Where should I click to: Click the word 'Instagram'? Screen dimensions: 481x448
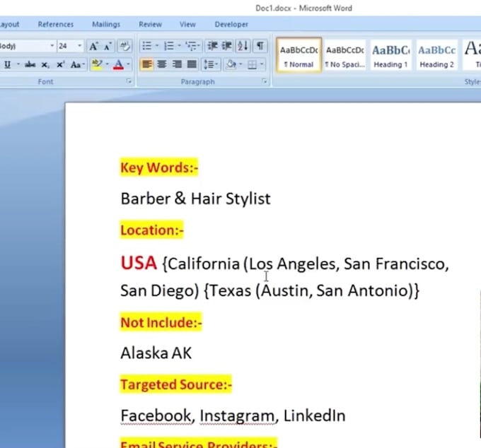237,416
